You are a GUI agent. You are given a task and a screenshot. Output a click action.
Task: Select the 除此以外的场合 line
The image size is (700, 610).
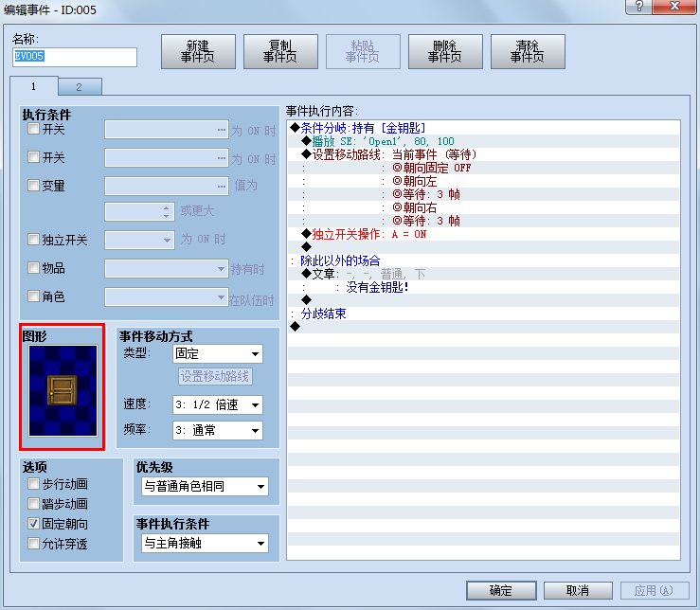pyautogui.click(x=483, y=260)
